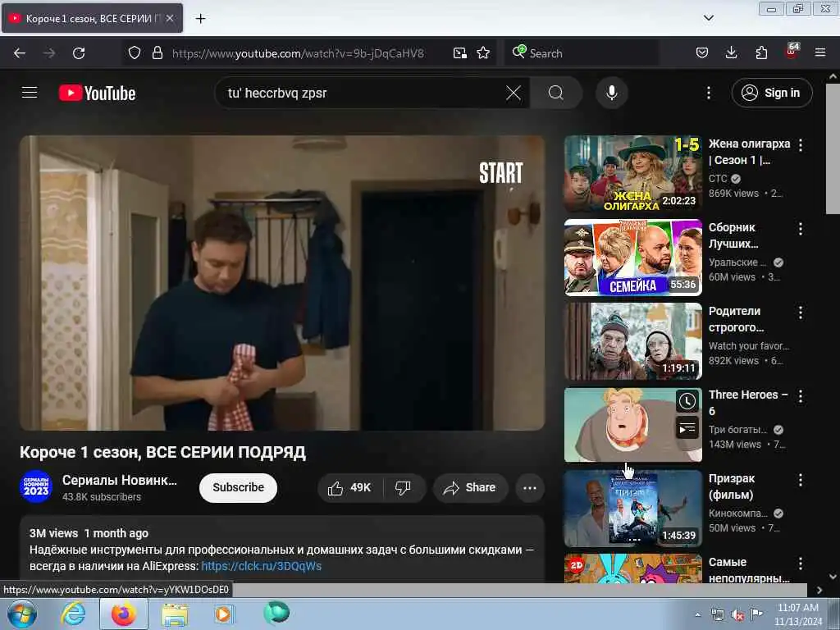
Task: Like the video with 49K likes
Action: pos(349,487)
